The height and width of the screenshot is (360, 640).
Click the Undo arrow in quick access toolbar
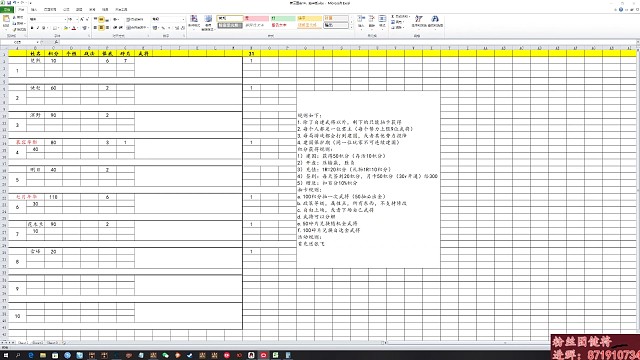[x=15, y=3]
